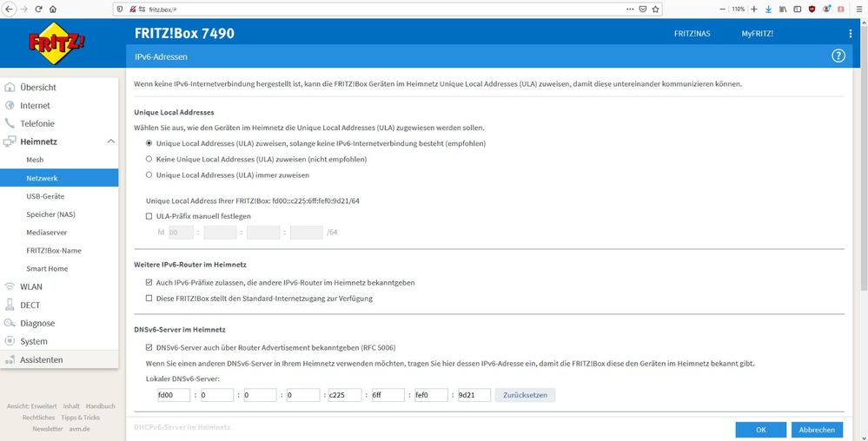Click the FRITZ! logo
The height and width of the screenshot is (441, 868).
[x=56, y=43]
